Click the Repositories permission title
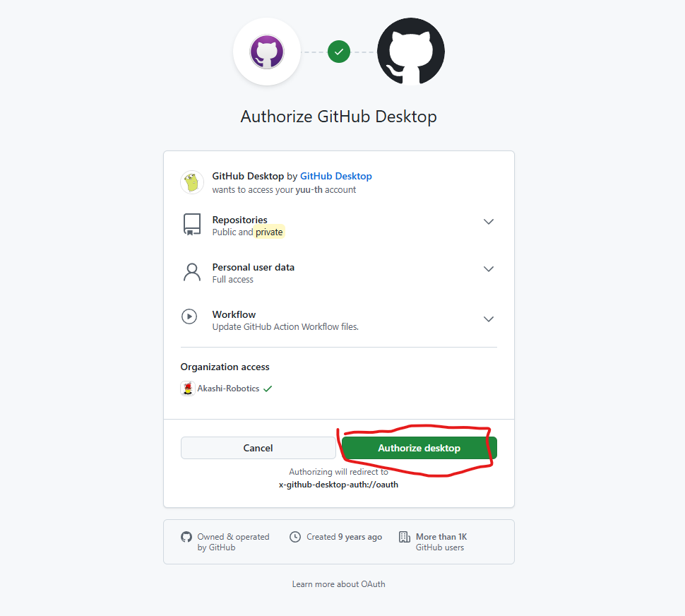This screenshot has height=616, width=685. 240,220
